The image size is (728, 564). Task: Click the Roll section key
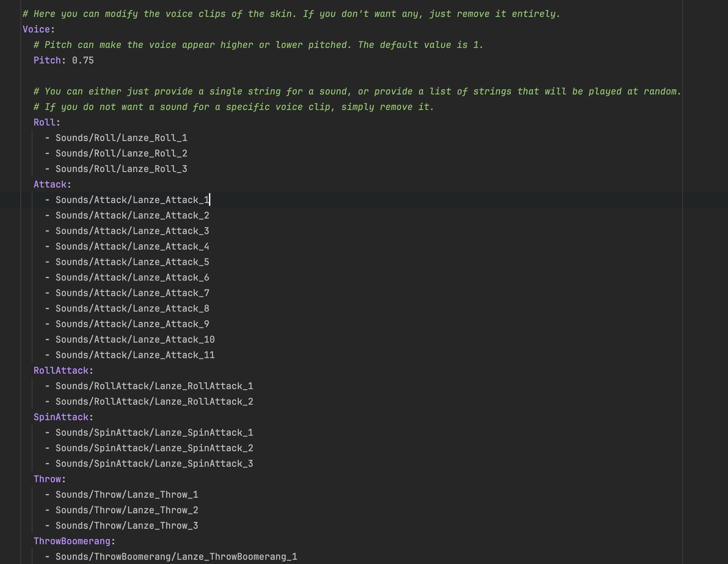point(44,122)
